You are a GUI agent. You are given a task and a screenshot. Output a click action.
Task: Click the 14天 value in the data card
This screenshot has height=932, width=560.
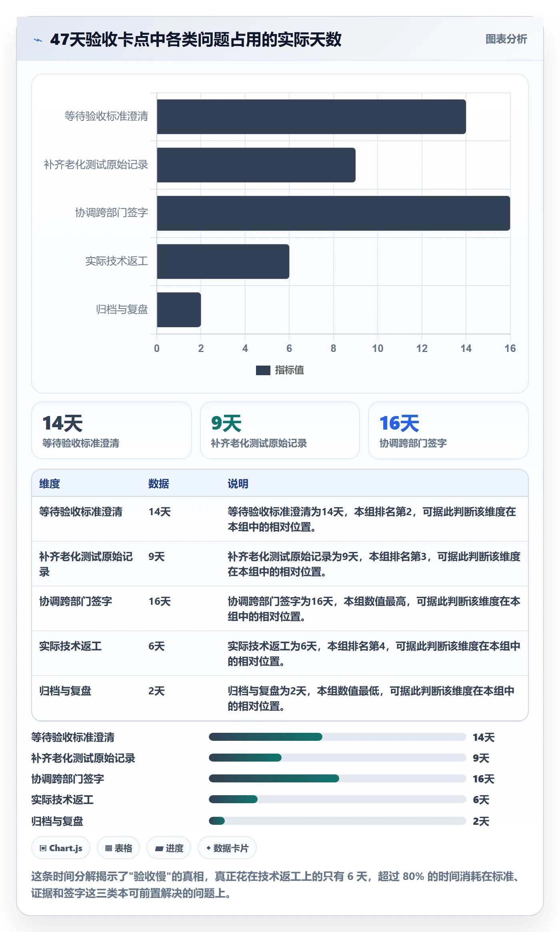click(x=62, y=423)
